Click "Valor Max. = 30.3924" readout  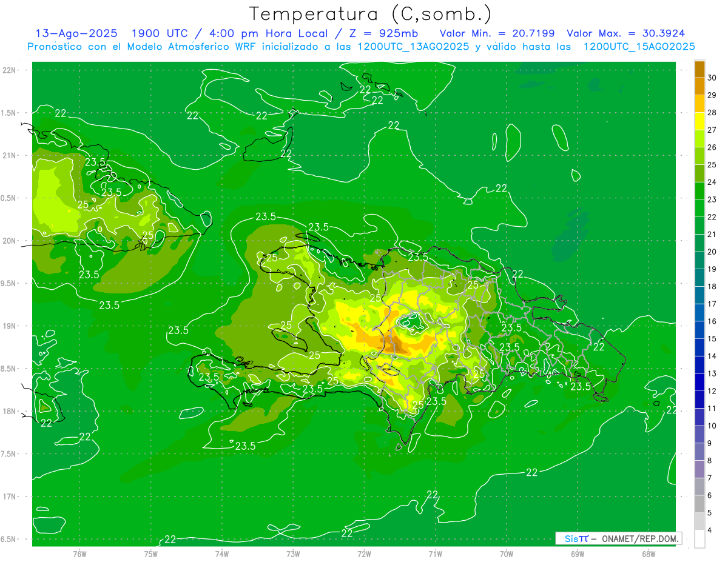tap(626, 33)
